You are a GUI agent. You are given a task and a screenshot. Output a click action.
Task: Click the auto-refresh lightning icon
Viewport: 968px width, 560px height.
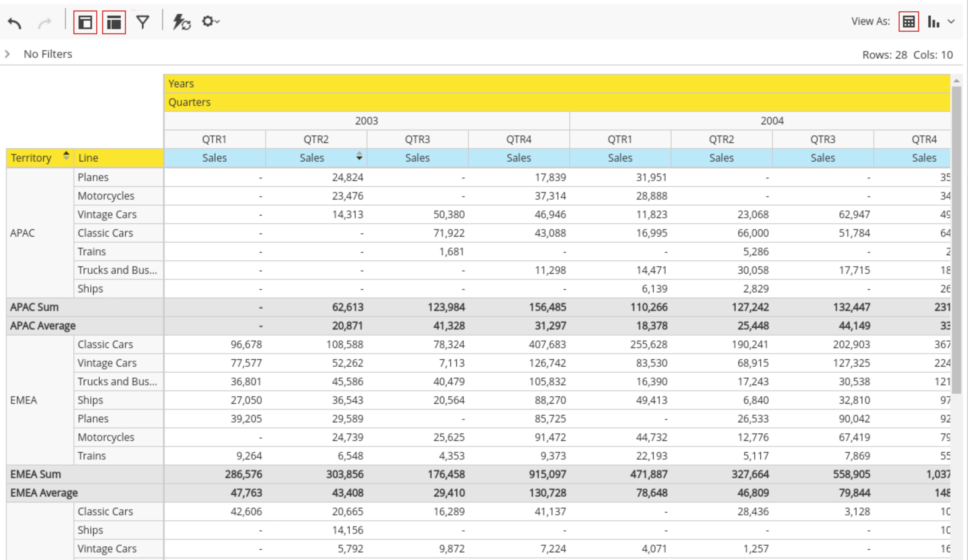pyautogui.click(x=181, y=22)
